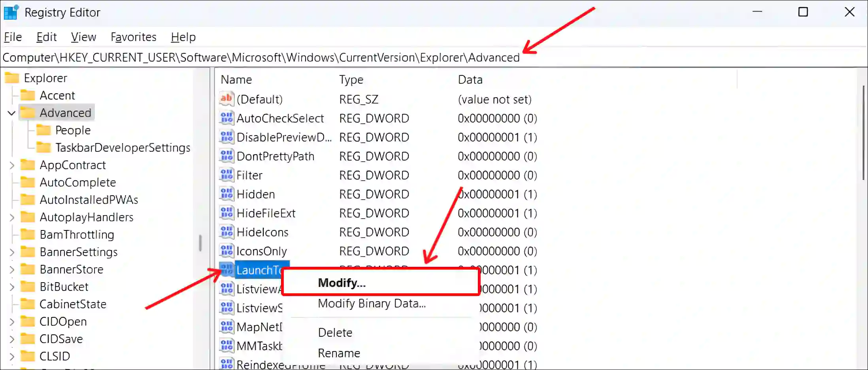Click the People folder icon

coord(43,130)
